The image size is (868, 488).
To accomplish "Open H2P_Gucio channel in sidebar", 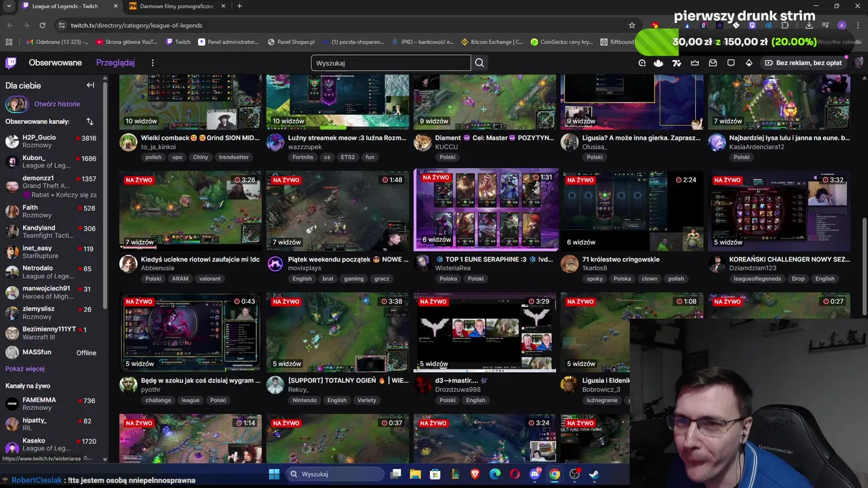I will coord(51,141).
